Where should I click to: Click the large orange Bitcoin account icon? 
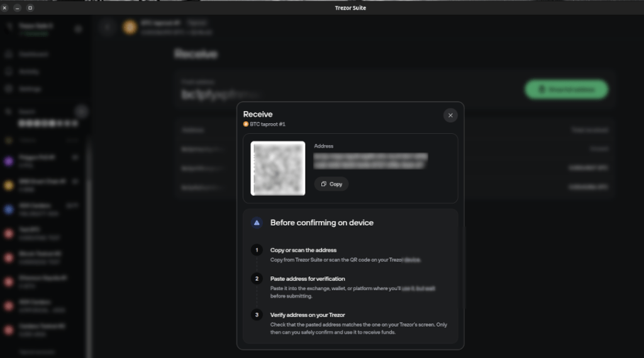(130, 27)
